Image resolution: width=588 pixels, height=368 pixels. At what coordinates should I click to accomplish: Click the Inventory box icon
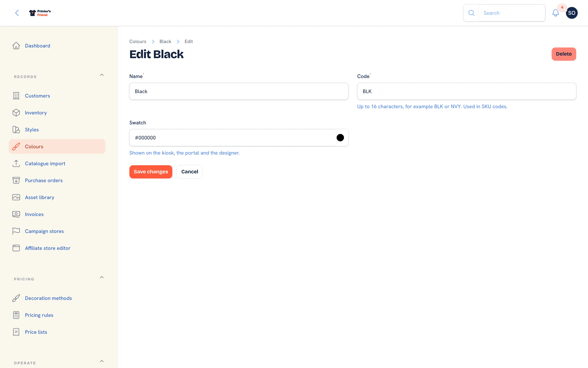coord(16,113)
